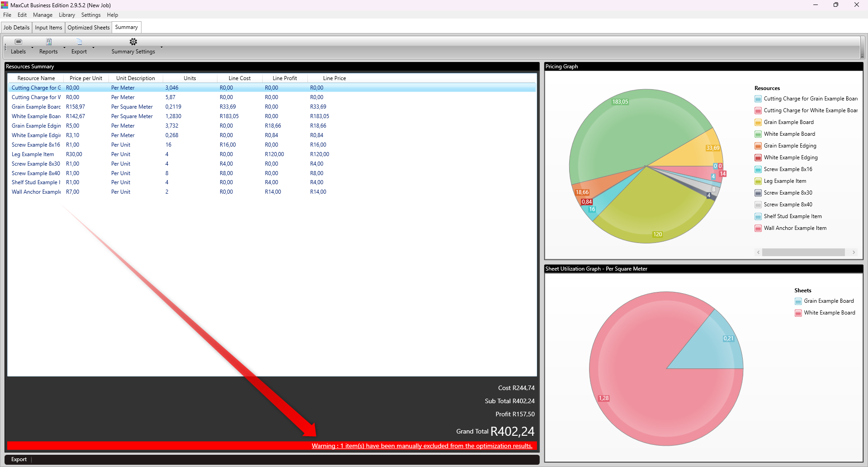868x467 pixels.
Task: Click the manually excluded items warning link
Action: pos(422,446)
